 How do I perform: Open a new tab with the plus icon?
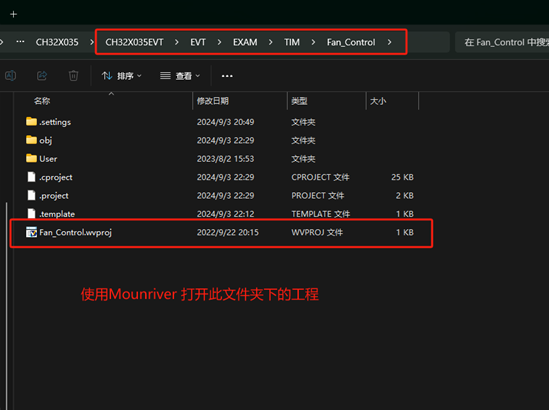(13, 14)
